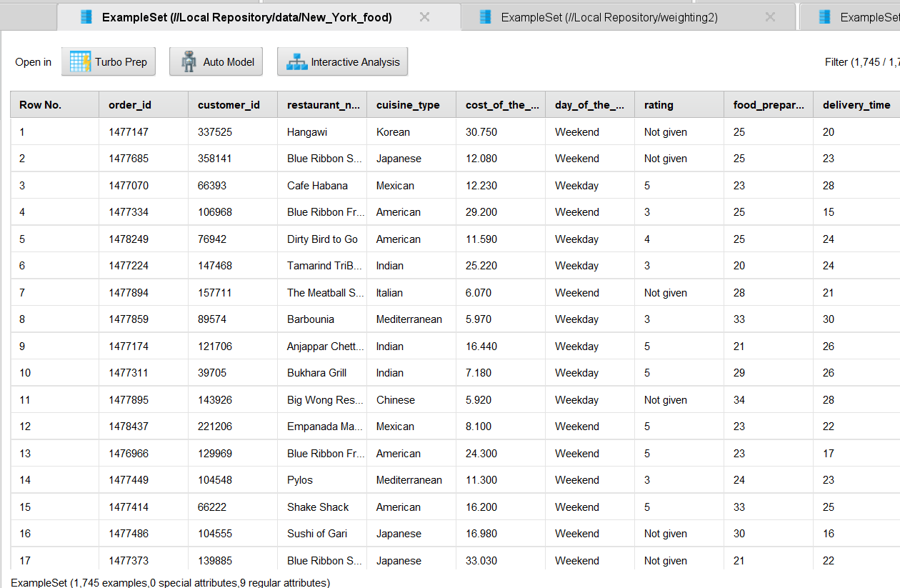The height and width of the screenshot is (588, 900).
Task: Select order id 1477685 cell
Action: [144, 159]
